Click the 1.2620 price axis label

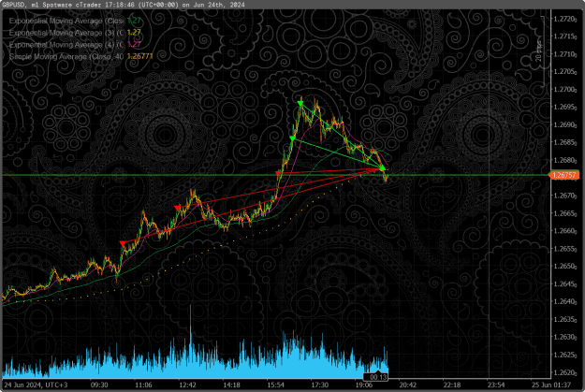tap(564, 372)
